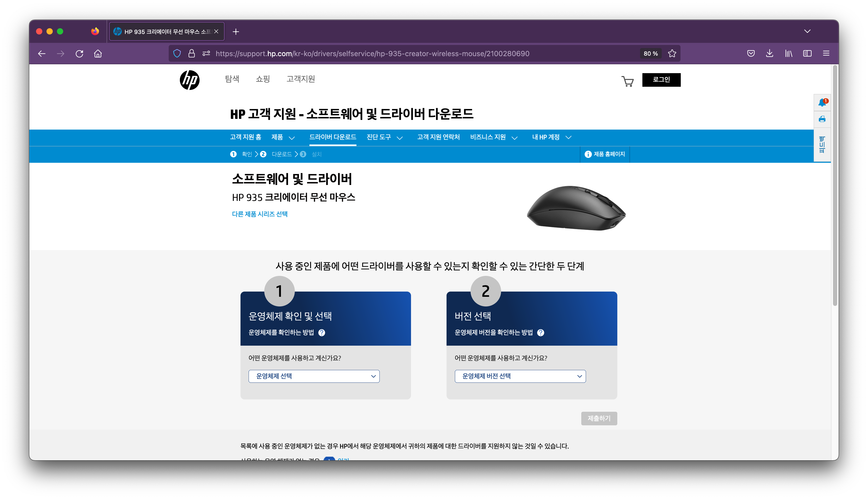Click the 로그인 button

click(661, 79)
